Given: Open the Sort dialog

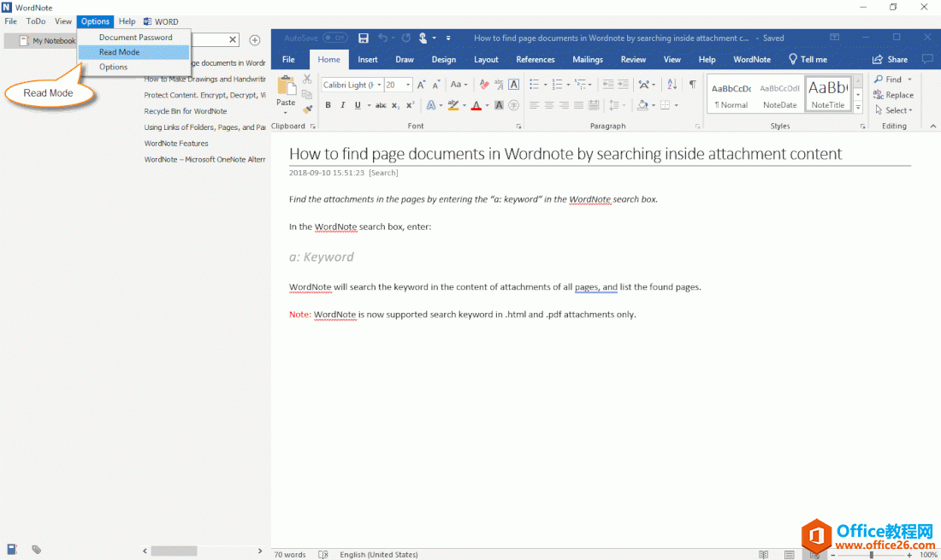Looking at the screenshot, I should pos(672,85).
